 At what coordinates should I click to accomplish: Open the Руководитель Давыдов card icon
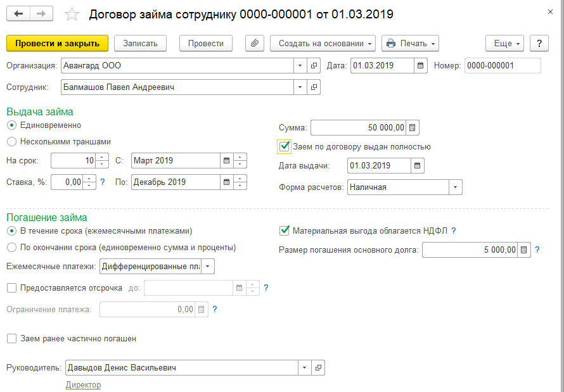coord(318,367)
